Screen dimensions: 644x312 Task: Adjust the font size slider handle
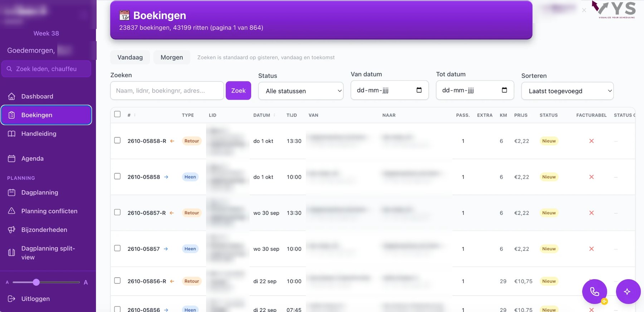36,282
